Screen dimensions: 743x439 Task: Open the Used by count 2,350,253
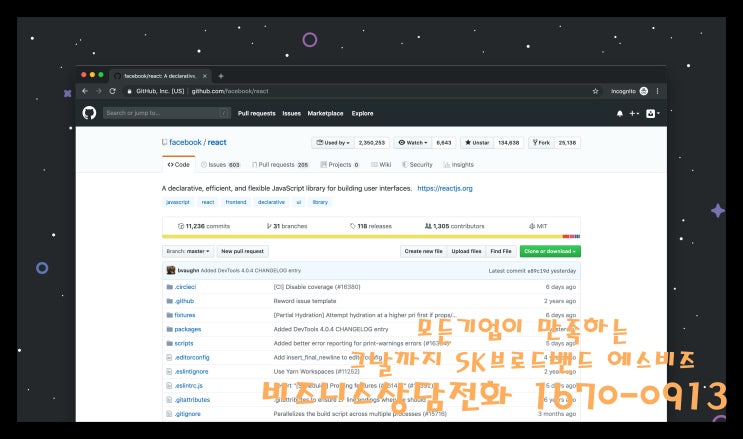(372, 143)
